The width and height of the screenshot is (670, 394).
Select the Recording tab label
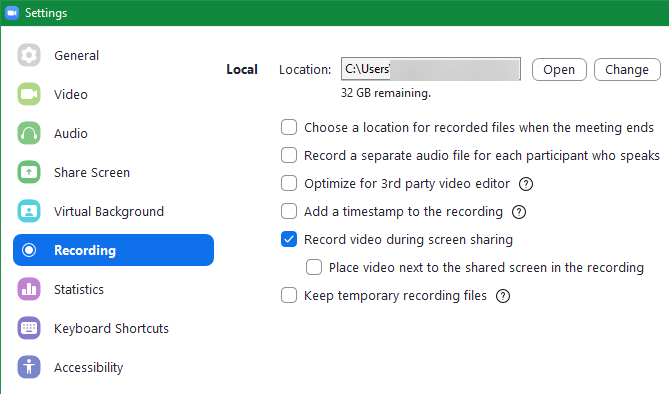tap(85, 250)
